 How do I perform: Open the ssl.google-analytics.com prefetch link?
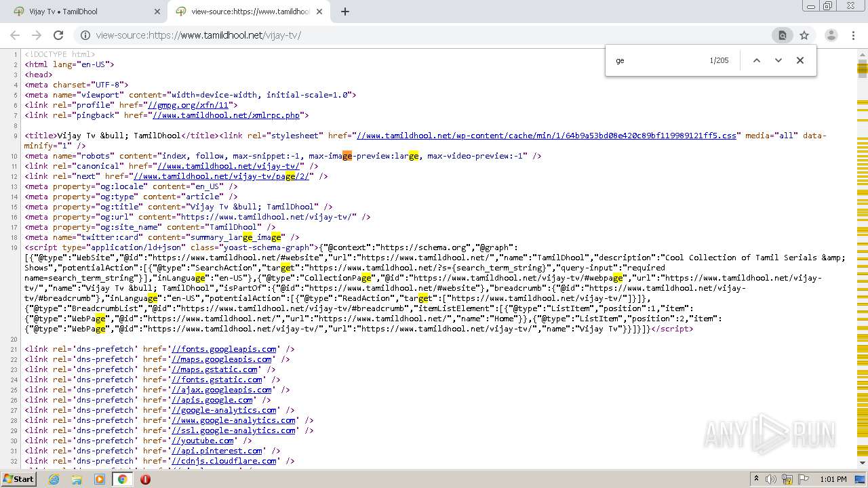[x=233, y=430]
